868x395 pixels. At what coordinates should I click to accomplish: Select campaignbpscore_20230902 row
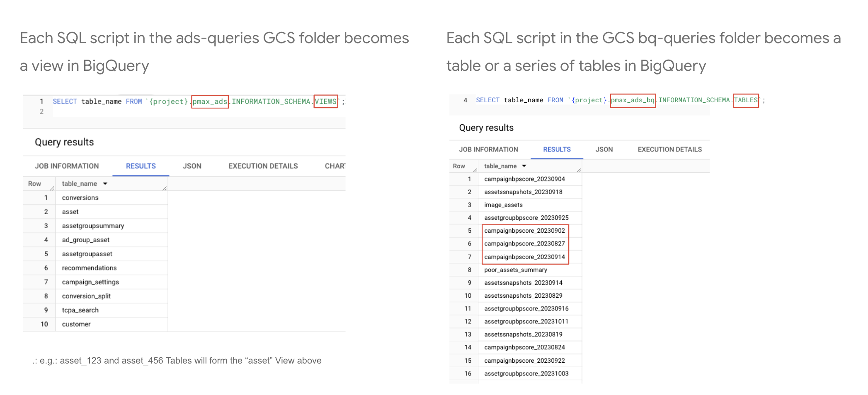pos(516,231)
